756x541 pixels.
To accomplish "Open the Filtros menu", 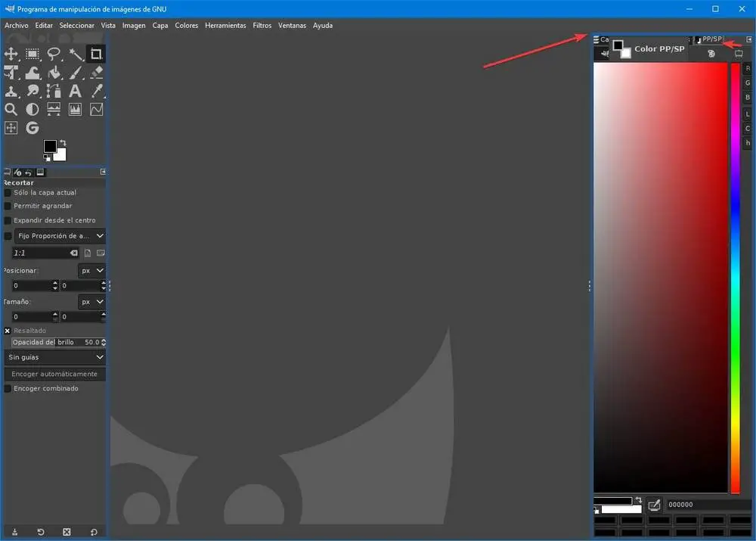I will point(262,26).
